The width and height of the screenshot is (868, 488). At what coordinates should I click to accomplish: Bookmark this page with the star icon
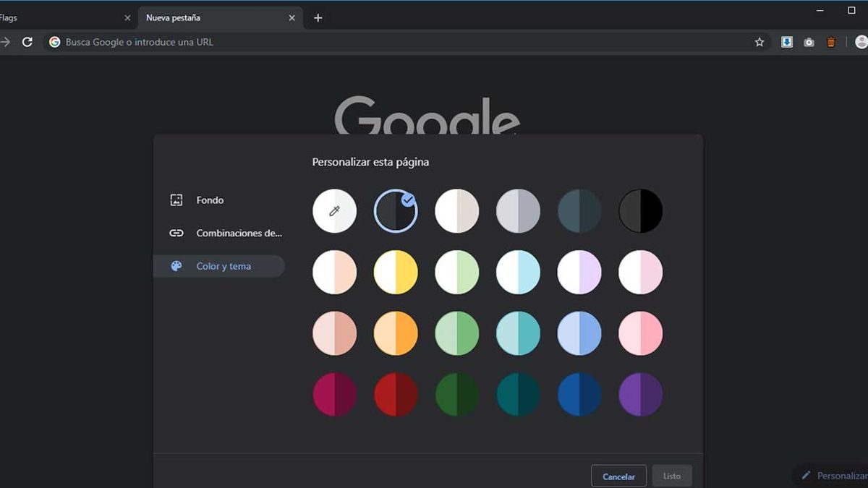[x=759, y=42]
